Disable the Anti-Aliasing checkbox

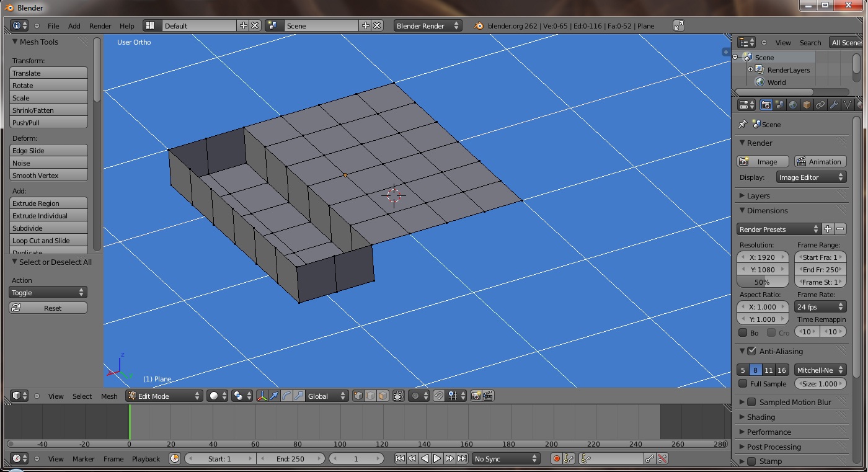752,351
